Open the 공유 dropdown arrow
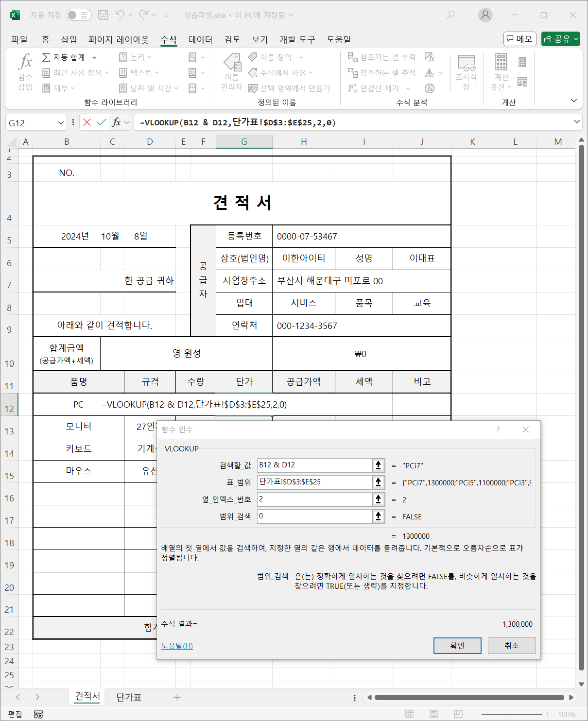Image resolution: width=588 pixels, height=721 pixels. tap(576, 39)
